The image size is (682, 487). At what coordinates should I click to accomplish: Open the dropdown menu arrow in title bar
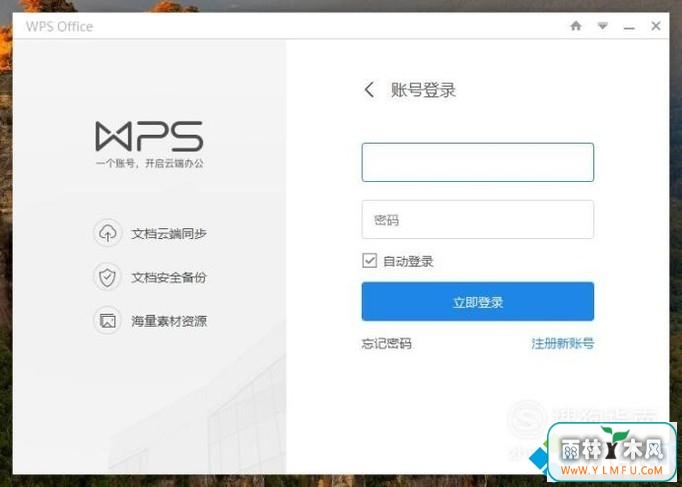[x=602, y=26]
